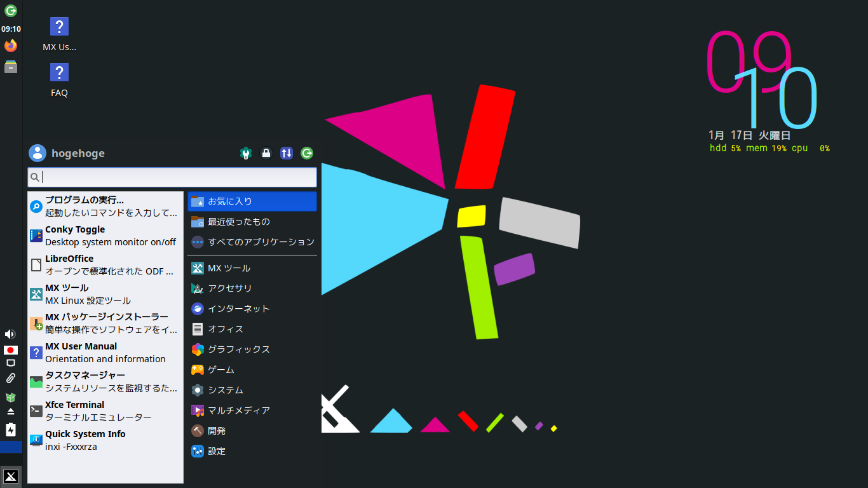Open the ゲーム category
Image resolution: width=868 pixels, height=488 pixels.
pos(252,370)
